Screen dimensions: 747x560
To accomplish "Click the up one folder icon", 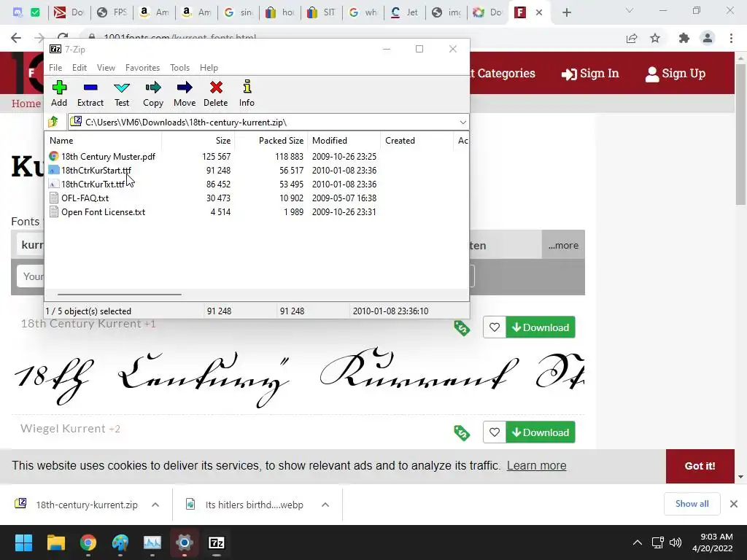I will 53,122.
